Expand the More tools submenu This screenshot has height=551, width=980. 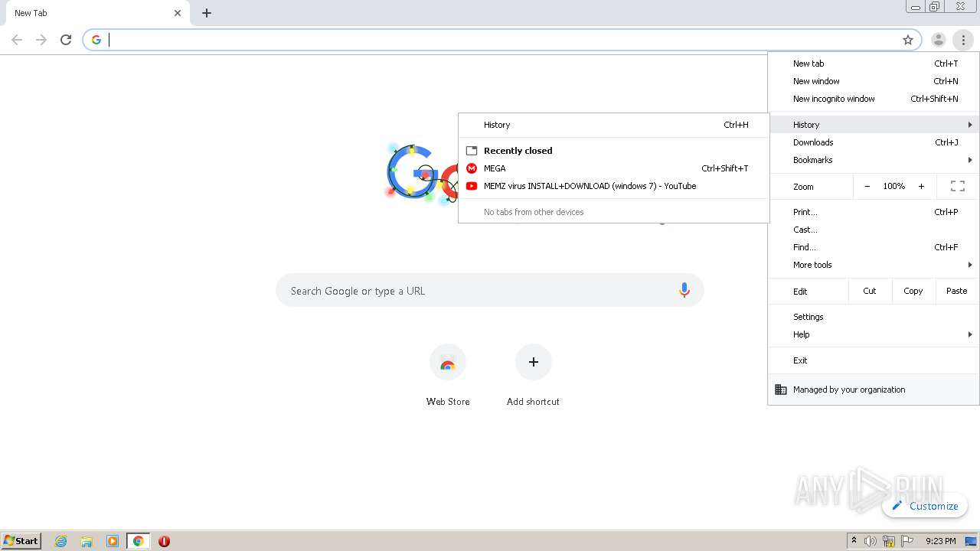coord(874,265)
